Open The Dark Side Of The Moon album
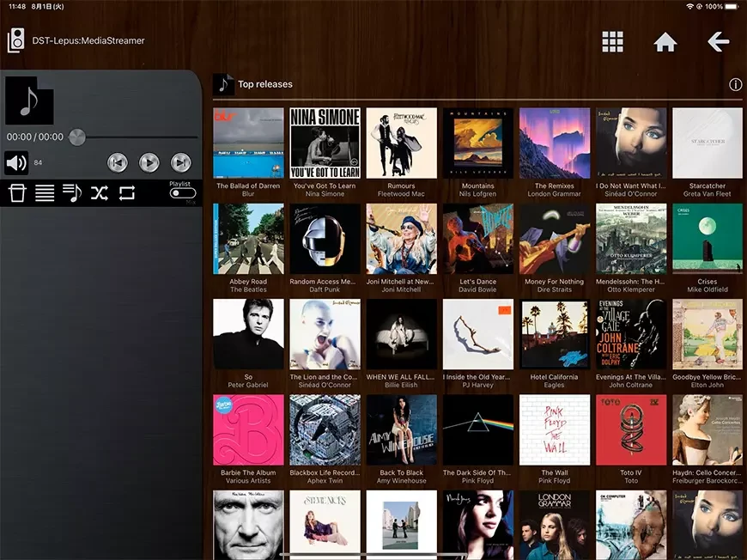Screen dimensions: 747x560 (x=478, y=429)
